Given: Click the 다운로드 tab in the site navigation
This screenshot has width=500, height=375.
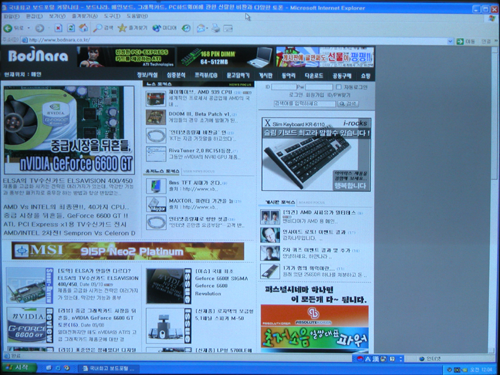Looking at the screenshot, I should coord(314,76).
